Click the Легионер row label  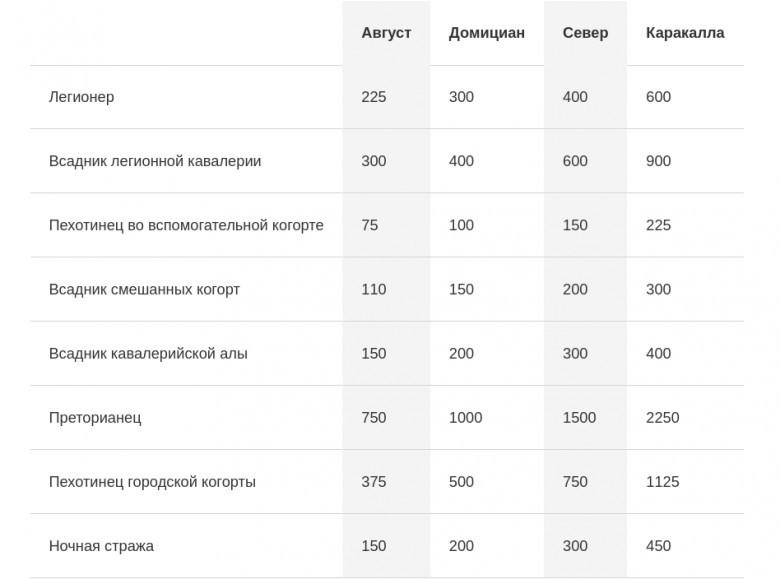tap(82, 96)
